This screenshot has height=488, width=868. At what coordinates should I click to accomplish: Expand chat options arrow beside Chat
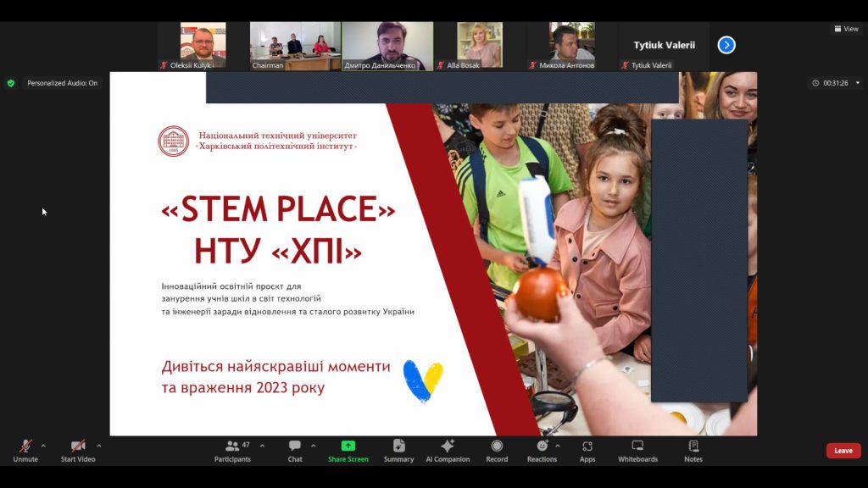pyautogui.click(x=314, y=446)
